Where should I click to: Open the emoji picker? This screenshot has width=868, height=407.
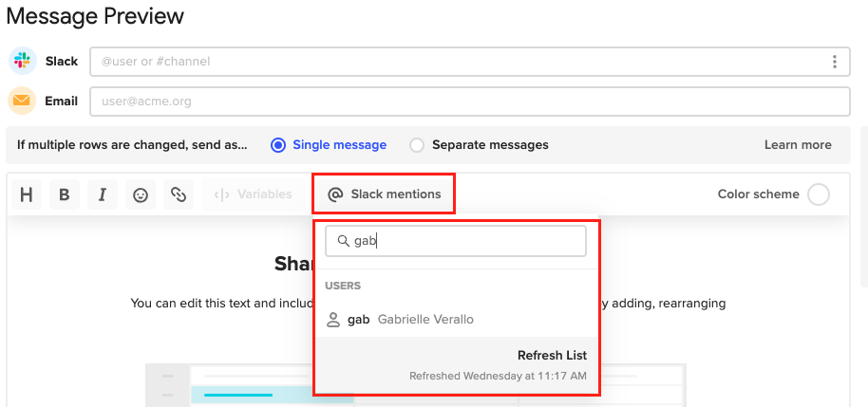coord(141,194)
